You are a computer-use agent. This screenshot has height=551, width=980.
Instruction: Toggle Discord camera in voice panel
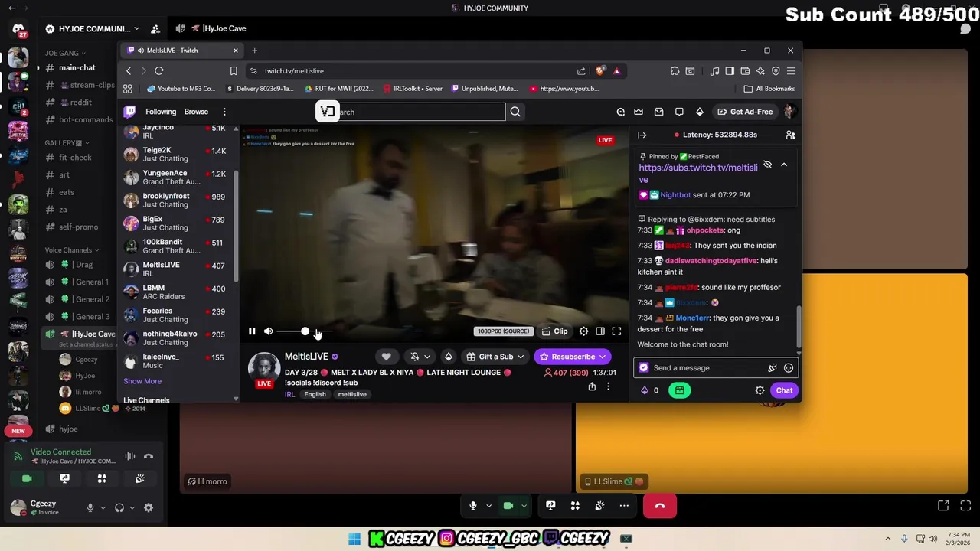pos(27,478)
